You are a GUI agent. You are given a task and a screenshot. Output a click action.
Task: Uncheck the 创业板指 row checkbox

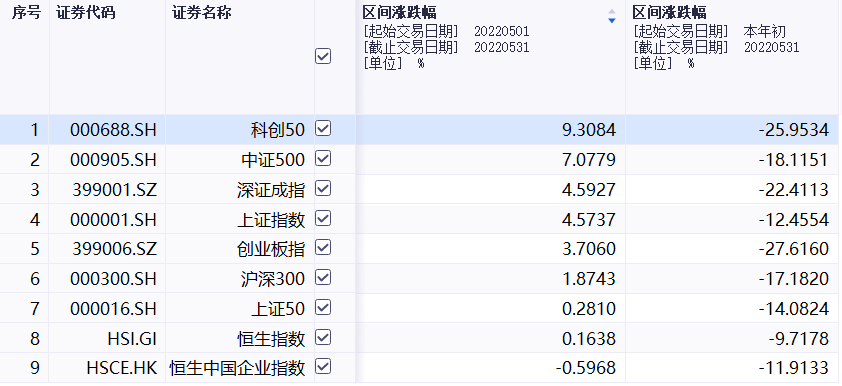[x=323, y=247]
